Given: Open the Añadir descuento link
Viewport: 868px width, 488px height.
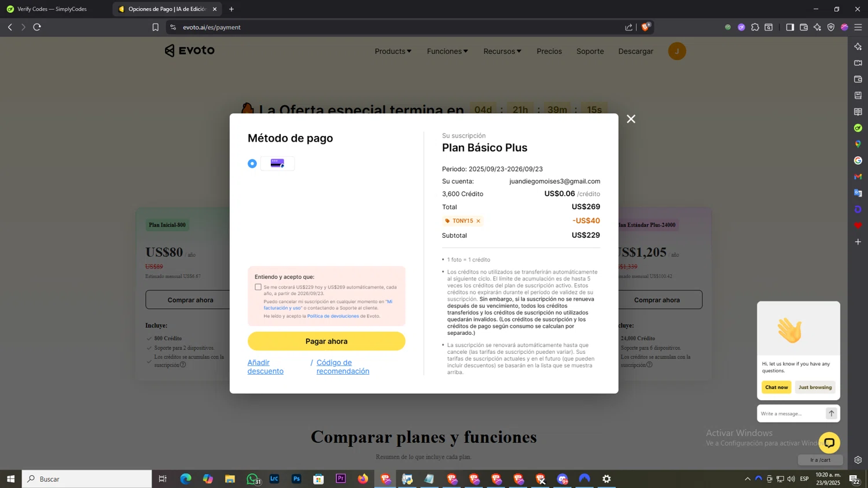Looking at the screenshot, I should tap(266, 367).
